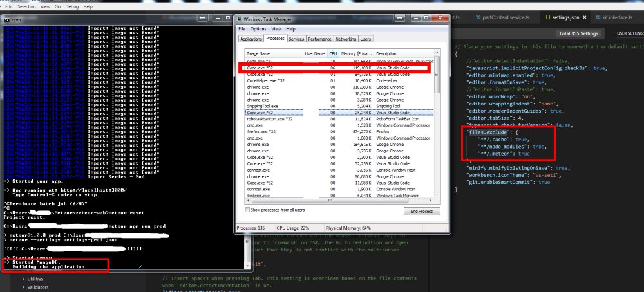Click the End Process button
The image size is (644, 292).
pos(422,211)
